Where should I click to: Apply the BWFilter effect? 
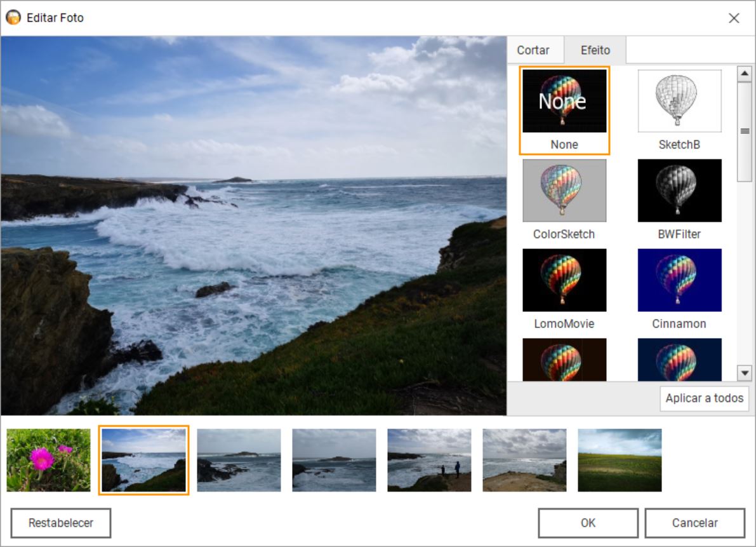pyautogui.click(x=679, y=191)
